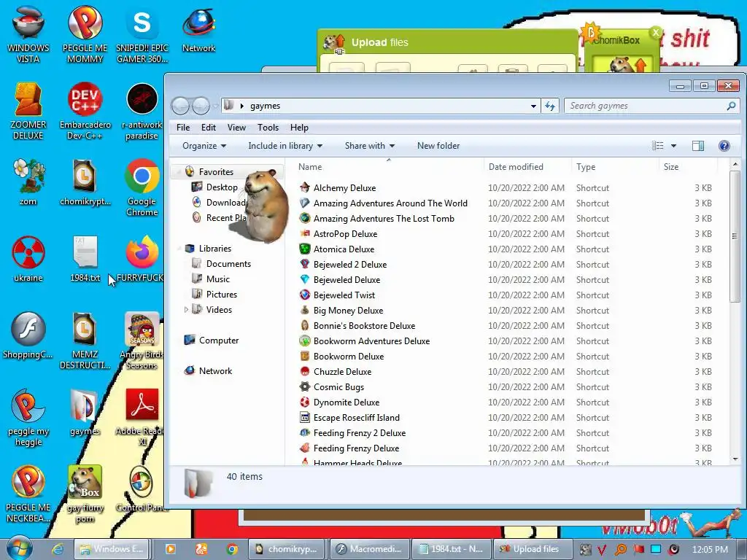Select the PEGGLE ME MOMMY desktop icon

tap(85, 34)
